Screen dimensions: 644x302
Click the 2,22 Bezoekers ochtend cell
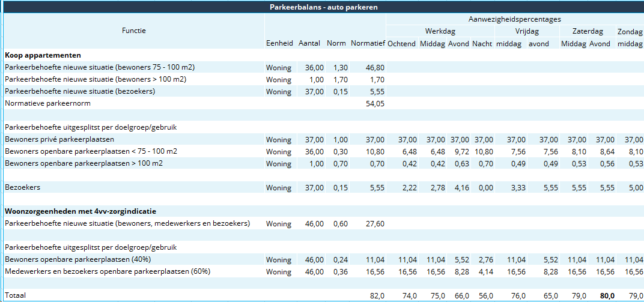point(409,188)
